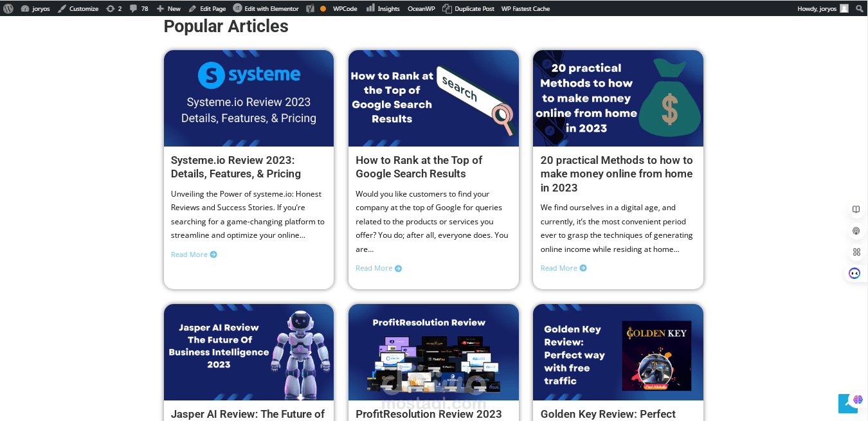The width and height of the screenshot is (868, 421).
Task: Open title 20 practical Methods to make money
Action: [617, 174]
